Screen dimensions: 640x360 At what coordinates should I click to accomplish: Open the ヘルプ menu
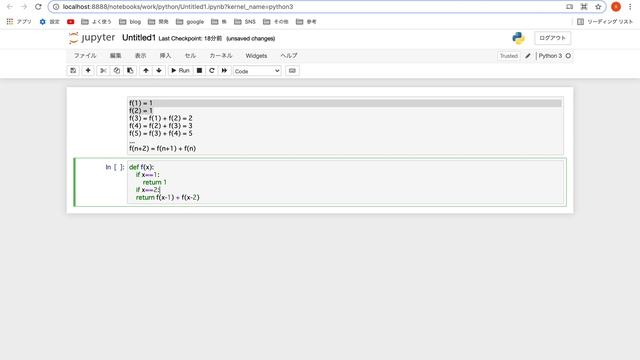coord(289,56)
